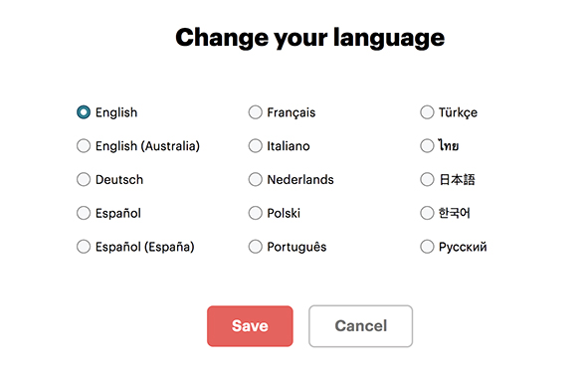The image size is (588, 377).
Task: Choose Türkçe language option
Action: (x=427, y=112)
